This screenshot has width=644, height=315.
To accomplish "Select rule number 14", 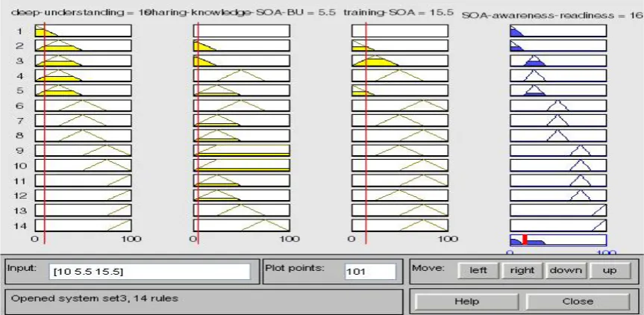I will [19, 226].
